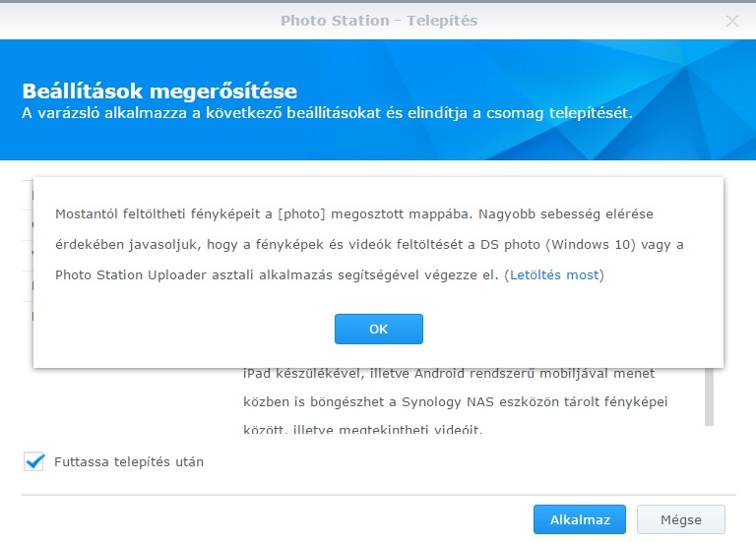
Task: Click the text line starting 'Mostantól feltöltheti fényképeit'
Action: pos(354,213)
